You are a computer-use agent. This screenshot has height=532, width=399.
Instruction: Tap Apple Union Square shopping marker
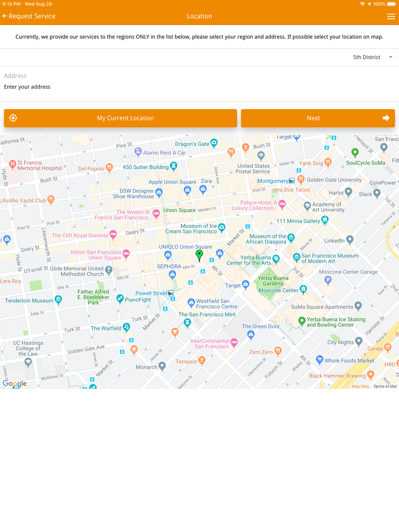[x=188, y=190]
